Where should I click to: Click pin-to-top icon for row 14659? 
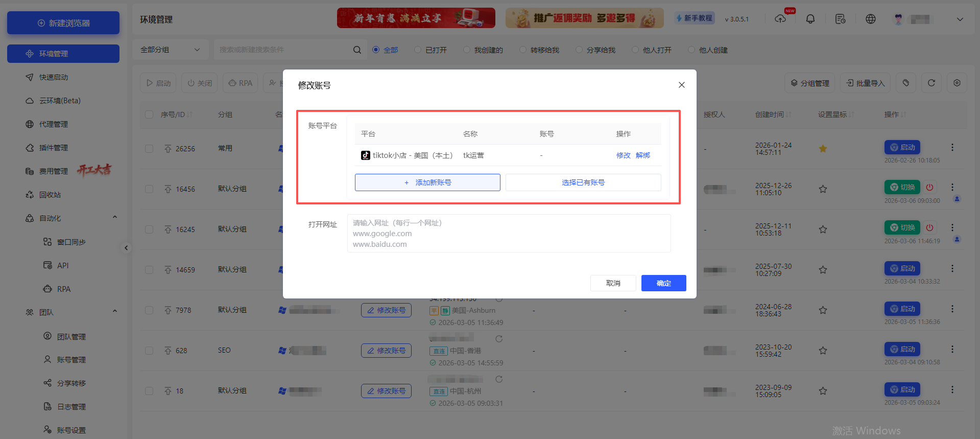click(x=168, y=270)
